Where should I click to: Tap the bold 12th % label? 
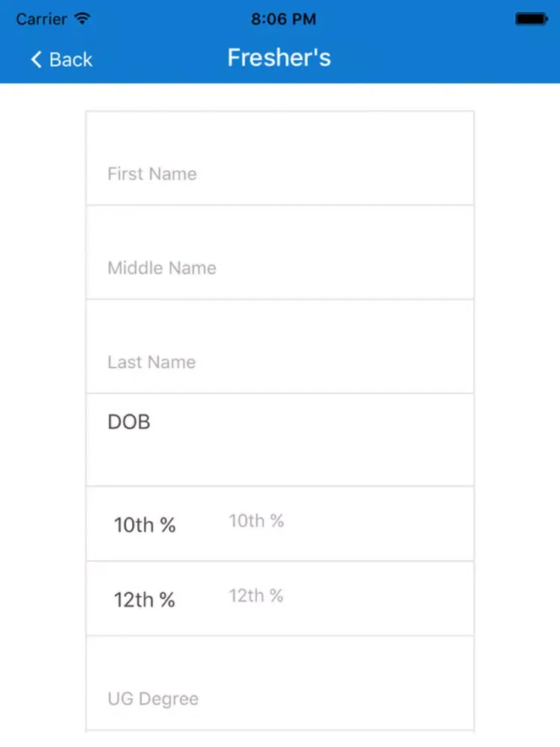(144, 600)
